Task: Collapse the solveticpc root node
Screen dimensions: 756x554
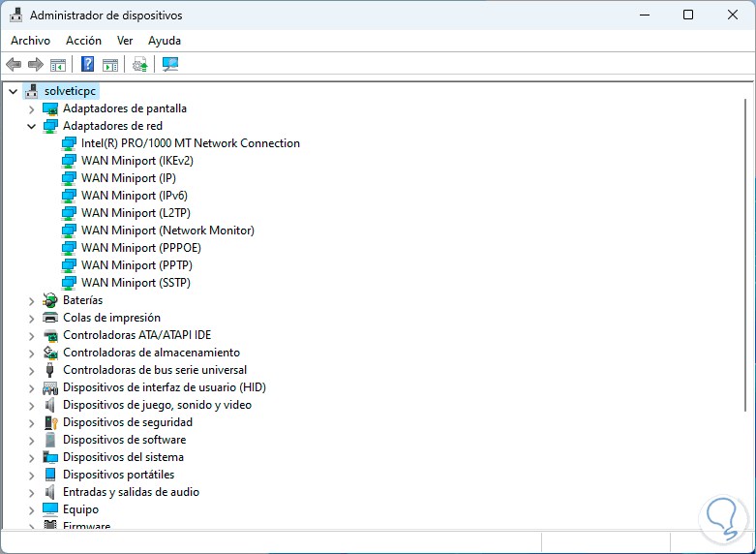Action: coord(13,91)
